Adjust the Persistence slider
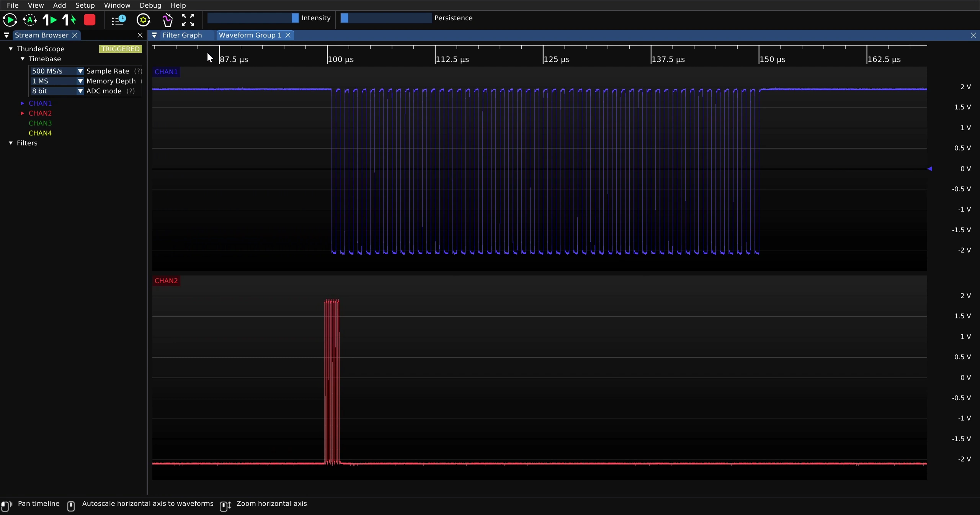The image size is (980, 515). pyautogui.click(x=386, y=18)
